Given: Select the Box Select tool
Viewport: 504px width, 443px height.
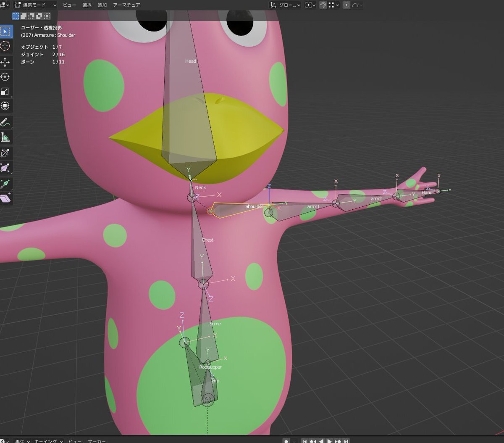Looking at the screenshot, I should [x=5, y=32].
